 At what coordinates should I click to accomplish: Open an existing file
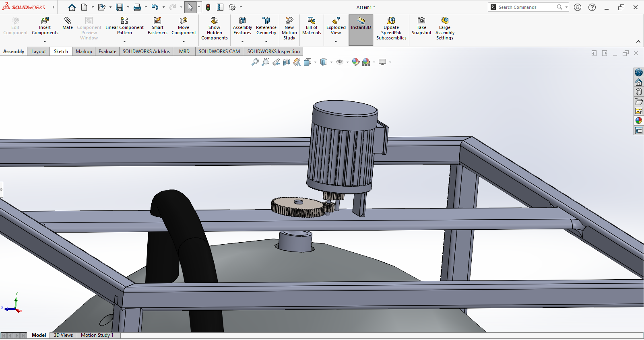point(101,7)
